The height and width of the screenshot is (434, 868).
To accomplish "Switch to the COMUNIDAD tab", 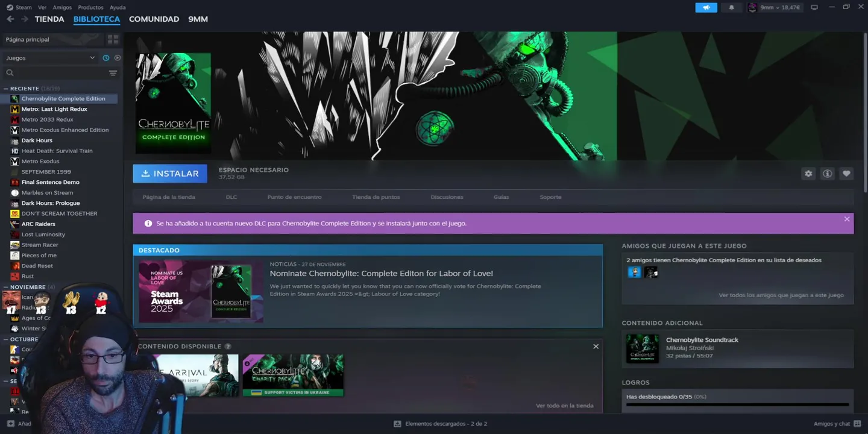I will pyautogui.click(x=154, y=19).
